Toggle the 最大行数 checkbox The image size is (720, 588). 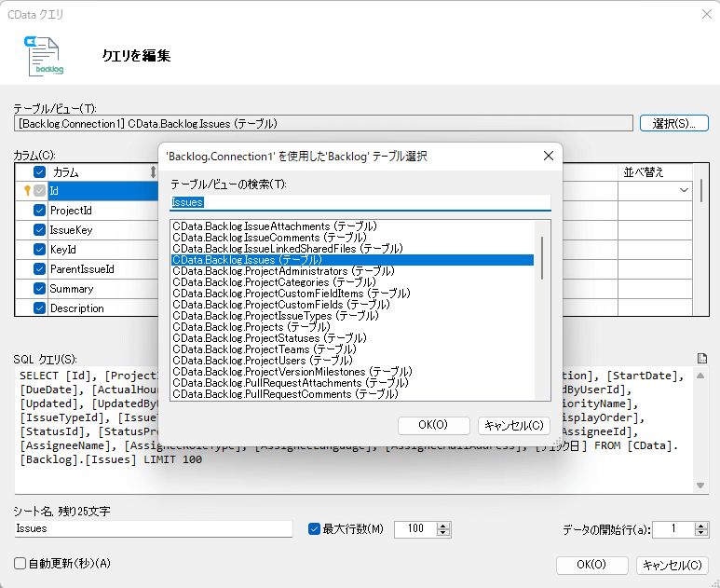pyautogui.click(x=314, y=528)
